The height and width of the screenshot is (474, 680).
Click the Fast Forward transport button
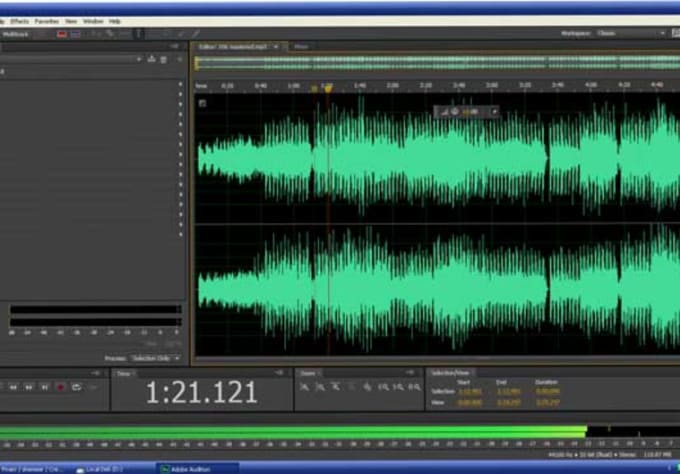click(x=29, y=387)
